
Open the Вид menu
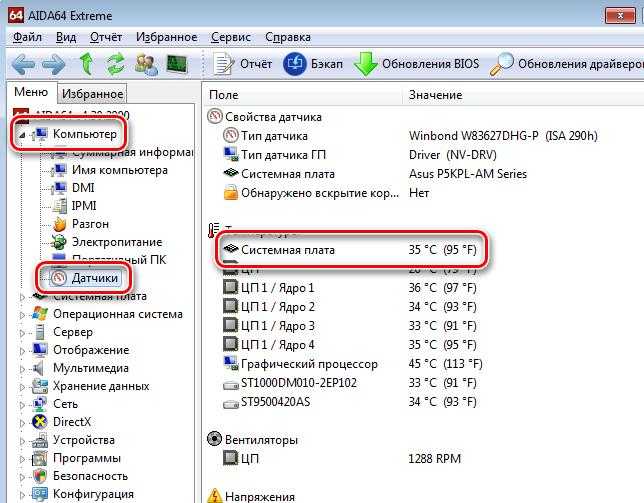66,37
